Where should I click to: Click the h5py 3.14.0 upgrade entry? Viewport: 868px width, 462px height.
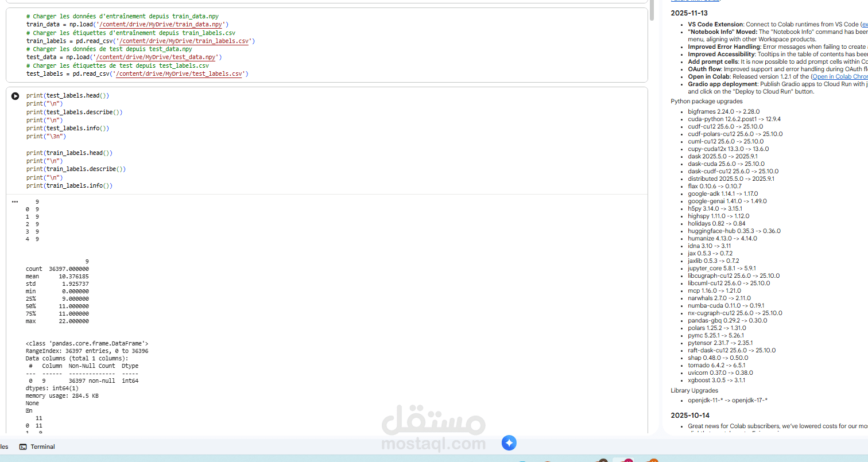coord(715,208)
